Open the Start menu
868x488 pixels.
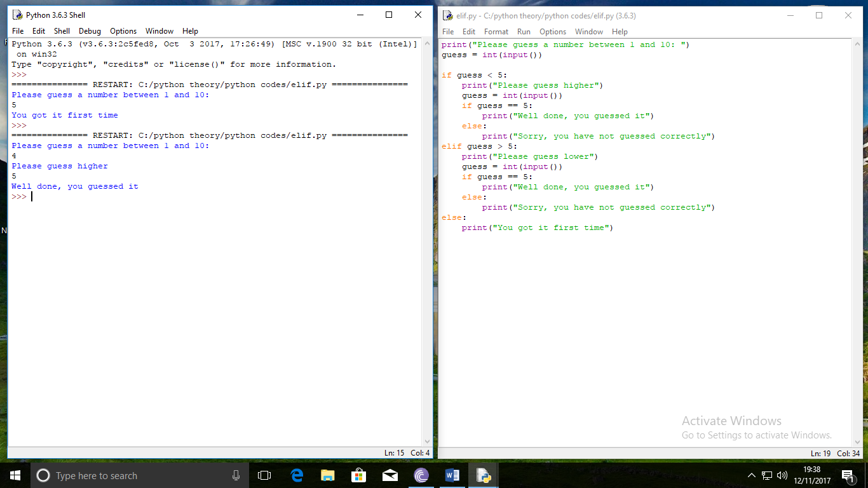[x=14, y=475]
